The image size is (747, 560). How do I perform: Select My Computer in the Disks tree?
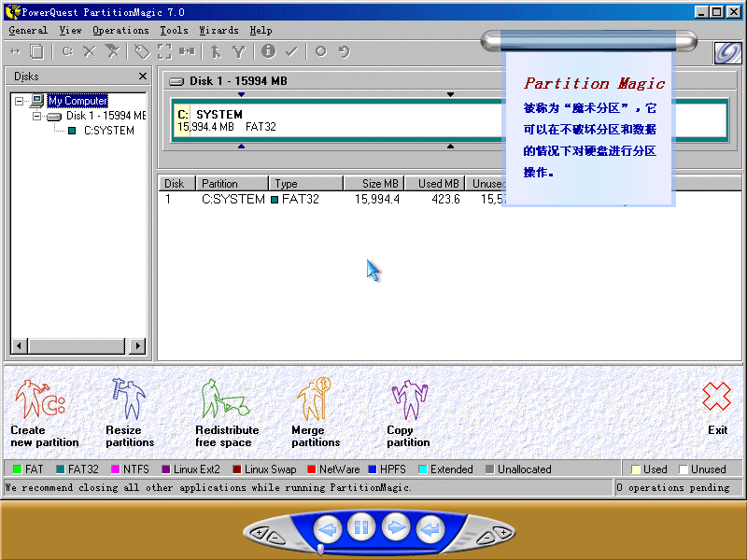[x=78, y=101]
